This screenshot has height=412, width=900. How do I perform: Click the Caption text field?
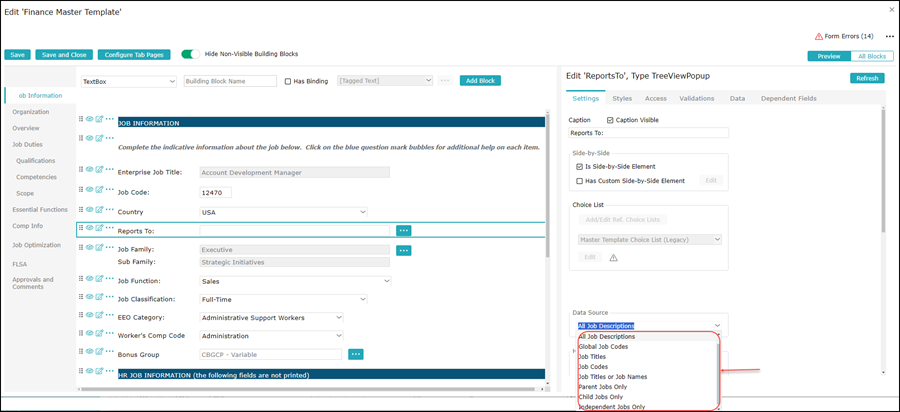pos(648,133)
